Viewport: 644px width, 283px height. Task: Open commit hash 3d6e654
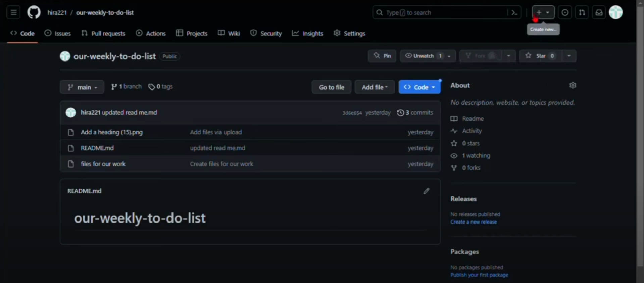pyautogui.click(x=352, y=113)
